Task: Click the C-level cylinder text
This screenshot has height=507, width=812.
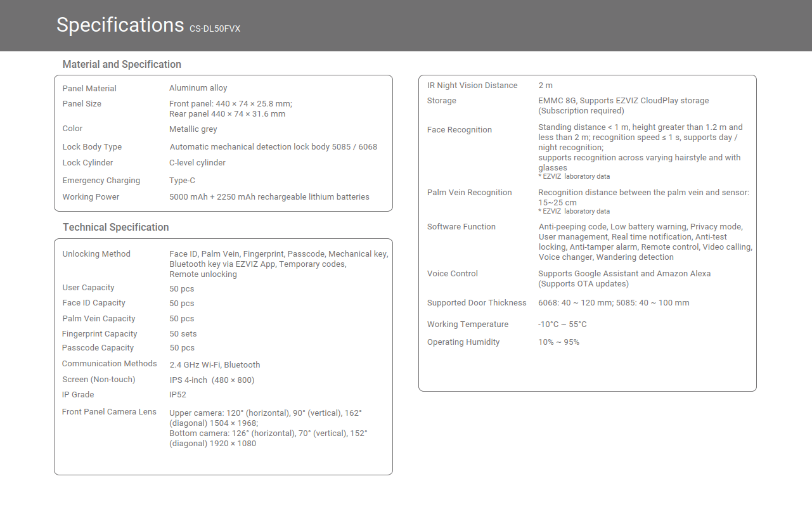Action: click(197, 162)
